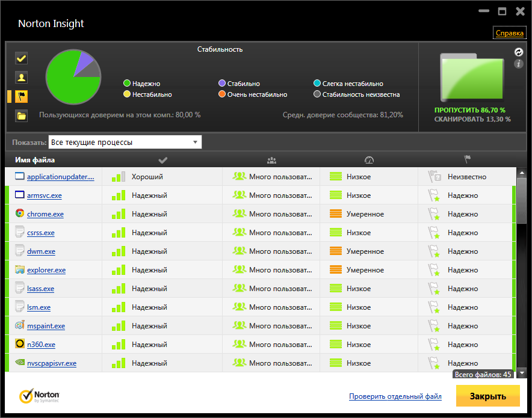This screenshot has height=418, width=532.
Task: Click the scrollbar up arrow
Action: pos(522,173)
